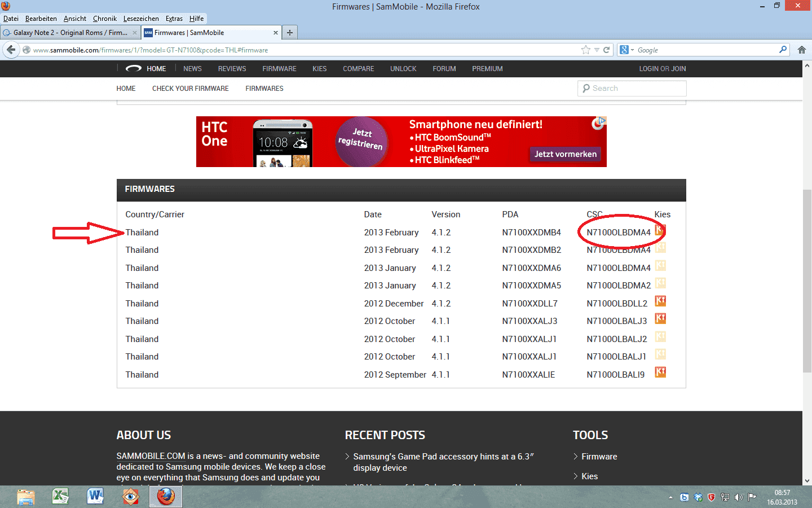Image resolution: width=812 pixels, height=508 pixels.
Task: Open the Chronik menu
Action: coord(105,19)
